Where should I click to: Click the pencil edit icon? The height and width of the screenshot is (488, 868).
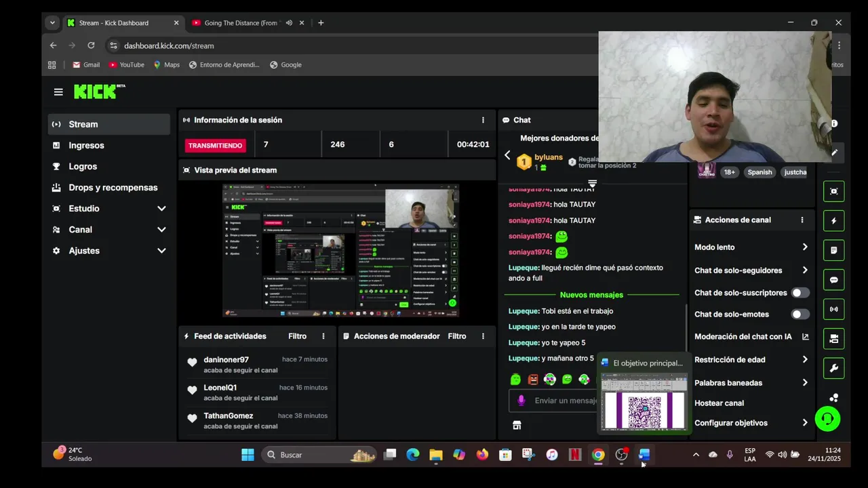[834, 152]
